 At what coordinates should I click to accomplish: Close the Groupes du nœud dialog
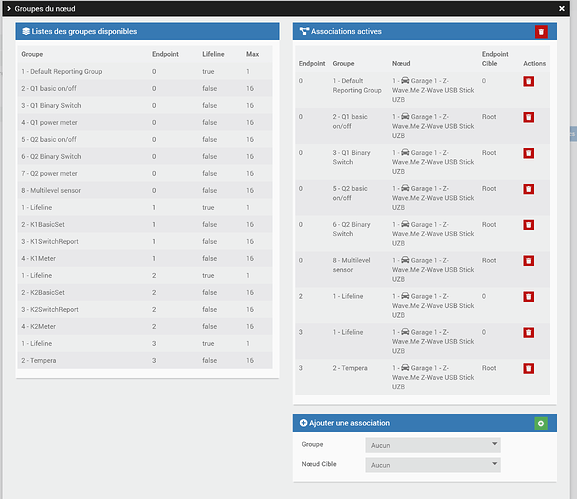click(562, 8)
